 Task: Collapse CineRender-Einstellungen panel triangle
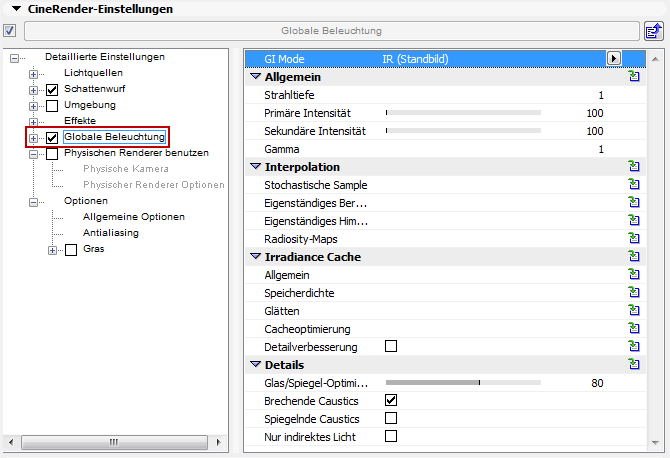(16, 9)
